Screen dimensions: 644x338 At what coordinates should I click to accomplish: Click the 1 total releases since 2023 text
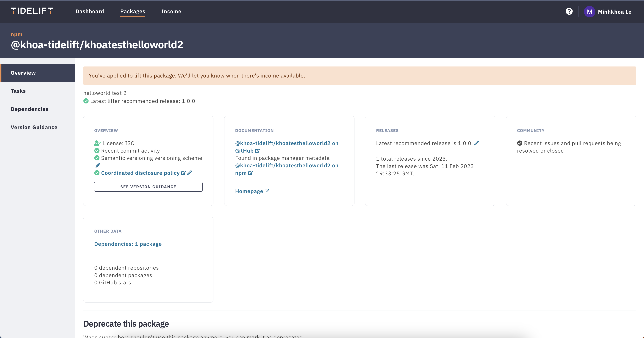(412, 159)
